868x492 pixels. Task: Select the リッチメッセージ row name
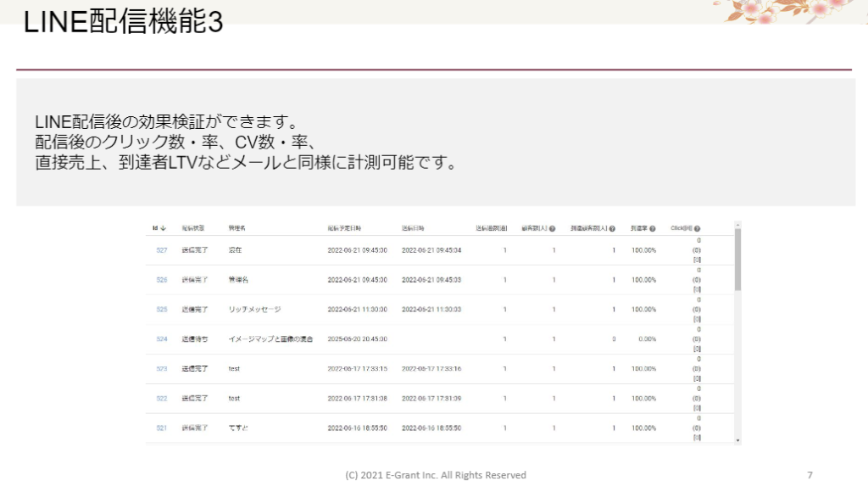click(x=254, y=310)
